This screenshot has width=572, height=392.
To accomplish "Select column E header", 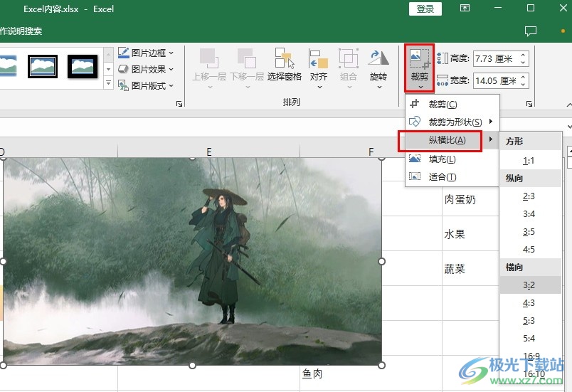I will click(x=208, y=151).
